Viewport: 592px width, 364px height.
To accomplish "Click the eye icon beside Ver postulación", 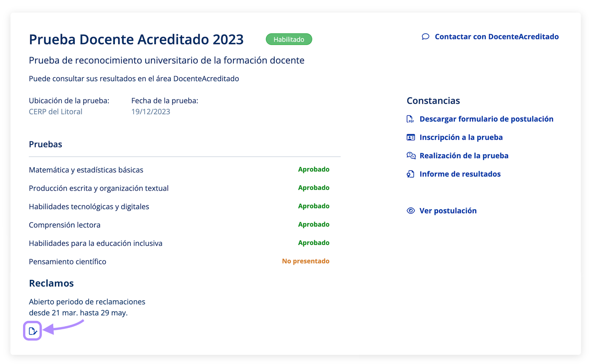I will click(x=411, y=211).
